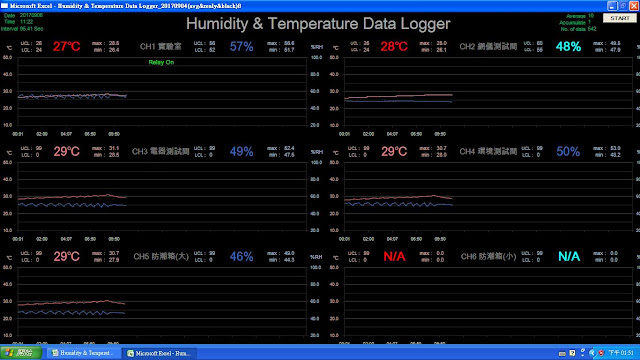
Task: Select the Interval 66.41 Sec value
Action: pyautogui.click(x=31, y=29)
